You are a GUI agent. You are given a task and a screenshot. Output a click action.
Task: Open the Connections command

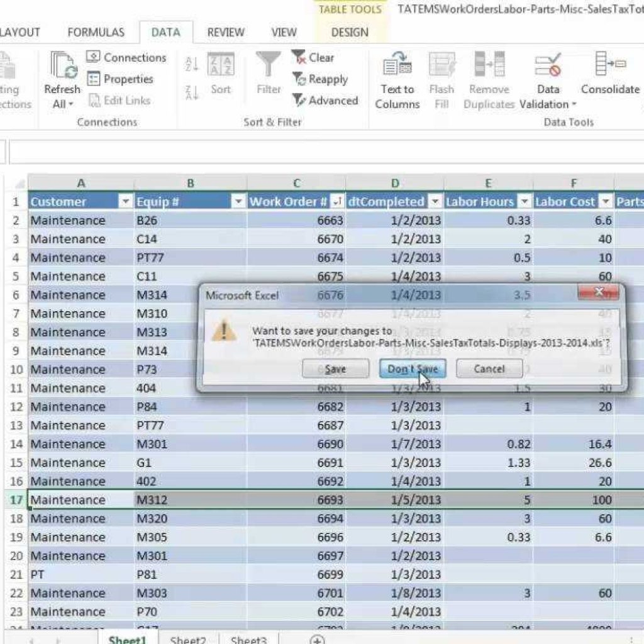point(126,58)
